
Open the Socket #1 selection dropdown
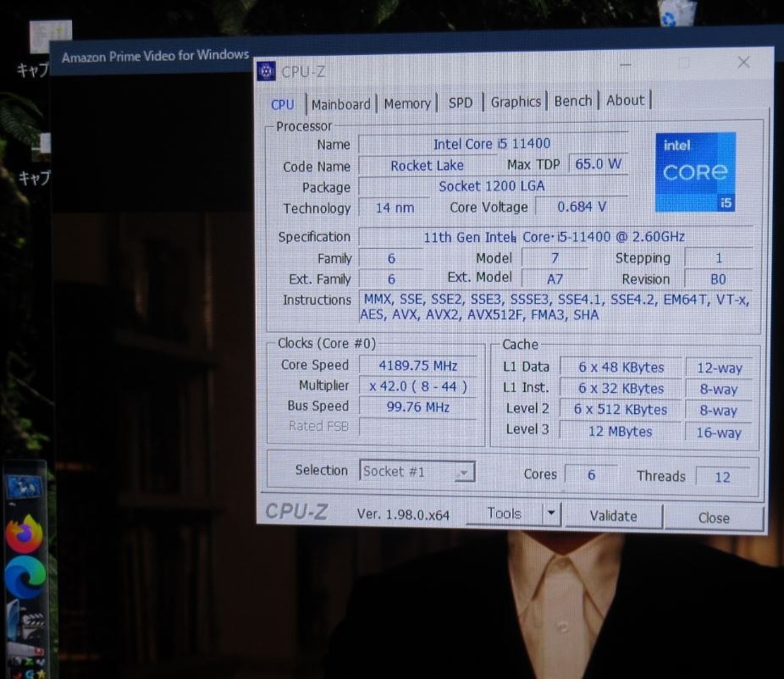click(461, 472)
